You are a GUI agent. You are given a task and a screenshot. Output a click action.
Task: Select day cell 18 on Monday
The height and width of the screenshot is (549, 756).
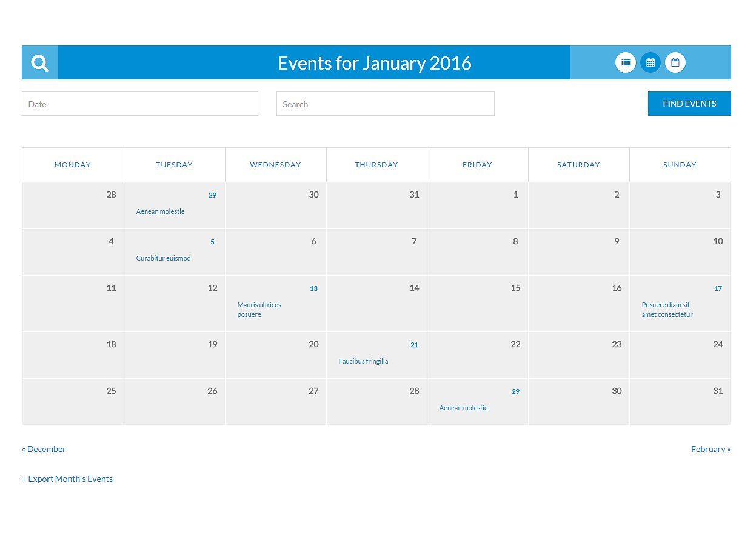click(x=73, y=355)
